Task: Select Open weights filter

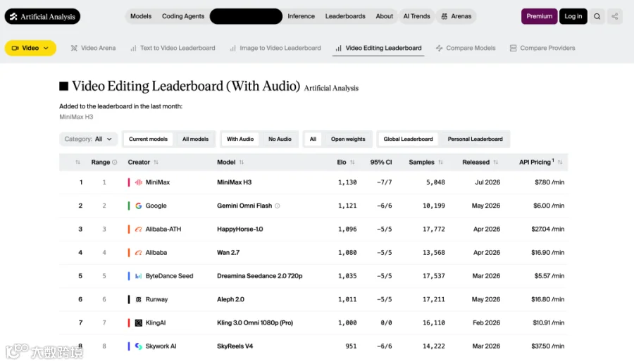Action: [348, 139]
